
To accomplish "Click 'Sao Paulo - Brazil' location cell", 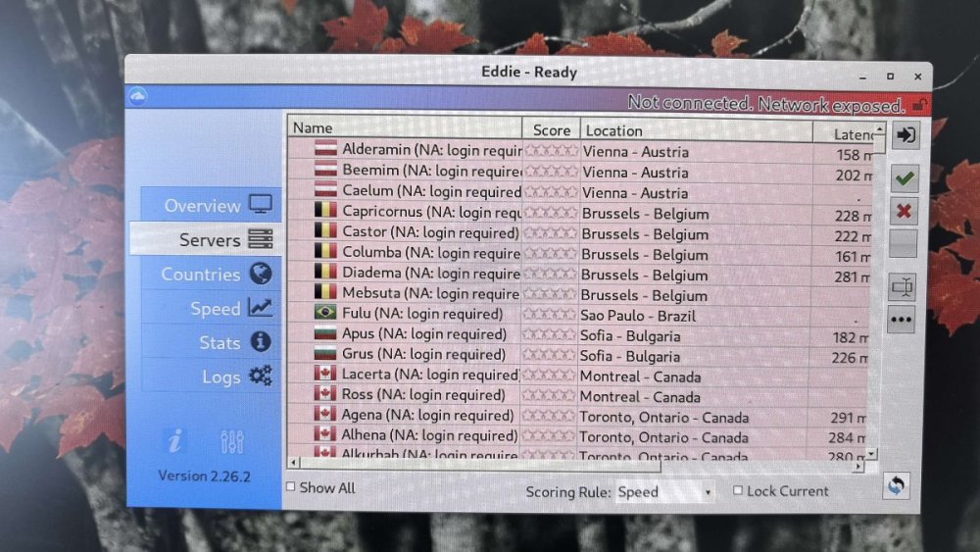I will pyautogui.click(x=638, y=317).
